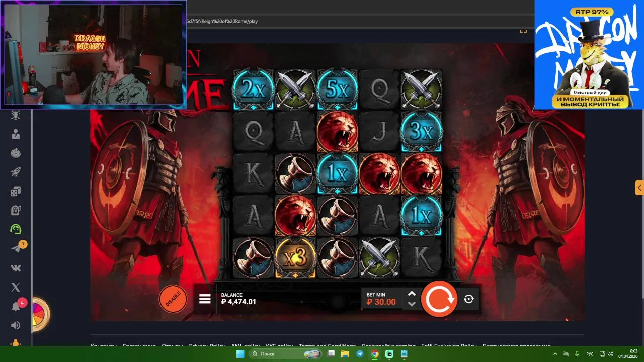Open Task View in the taskbar
Screen dimensions: 644x362
(330, 354)
